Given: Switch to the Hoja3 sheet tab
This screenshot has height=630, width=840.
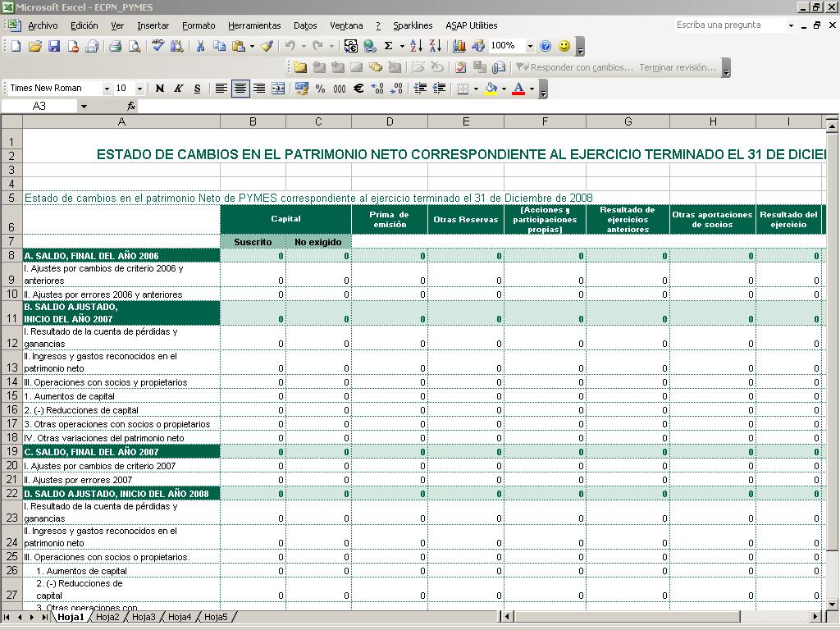Looking at the screenshot, I should click(144, 617).
